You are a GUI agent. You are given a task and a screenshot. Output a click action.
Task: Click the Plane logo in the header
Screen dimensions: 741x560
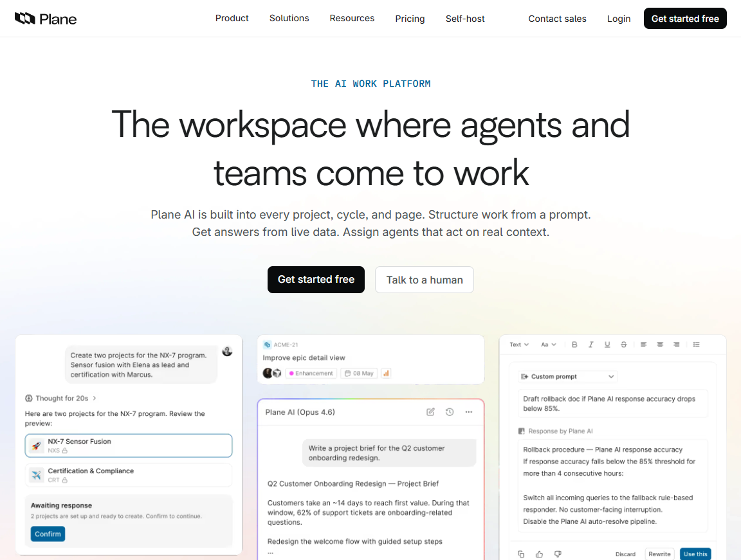[46, 19]
